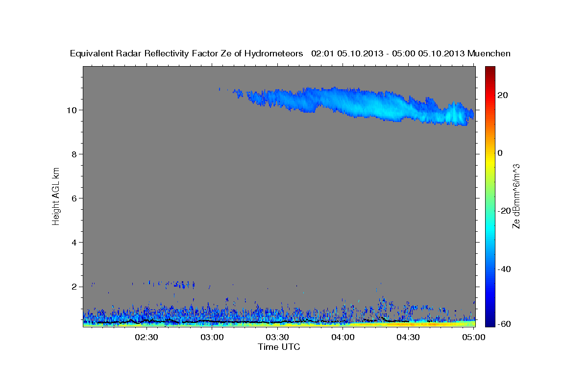This screenshot has width=588, height=392.
Task: Click the plot title text
Action: click(290, 53)
